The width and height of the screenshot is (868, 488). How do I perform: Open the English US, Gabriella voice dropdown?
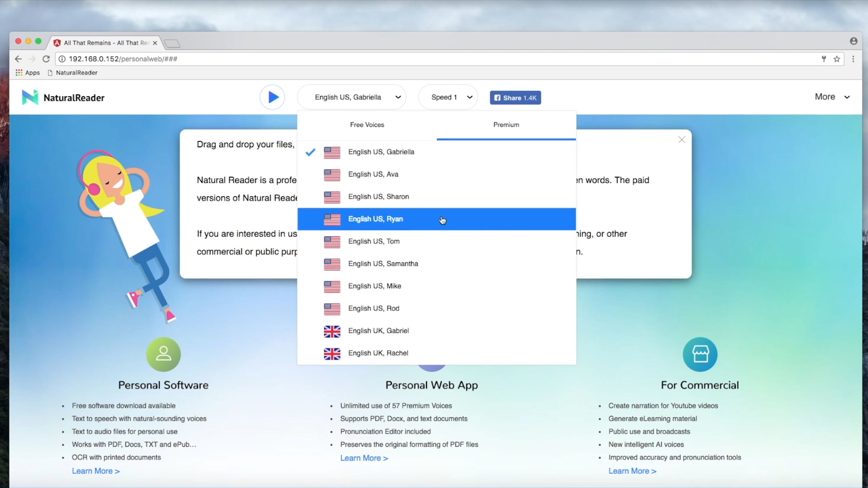click(352, 97)
